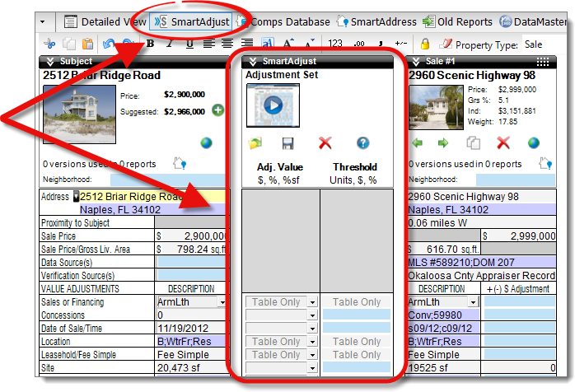The height and width of the screenshot is (392, 575).
Task: Move Sale #1 left with green arrow
Action: (x=417, y=143)
